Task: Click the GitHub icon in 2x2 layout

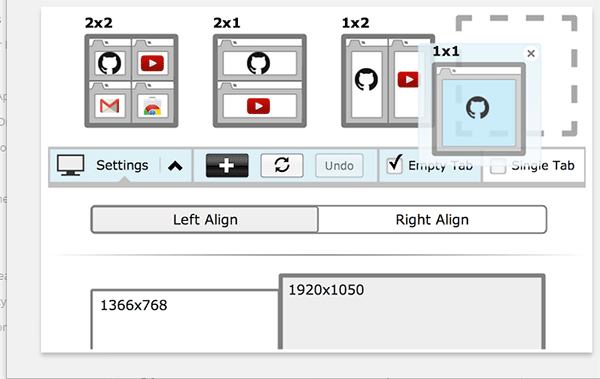Action: tap(109, 63)
